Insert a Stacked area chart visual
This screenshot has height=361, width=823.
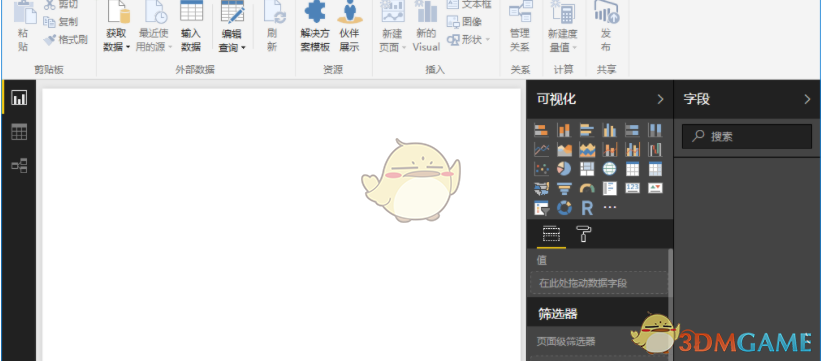click(x=587, y=150)
